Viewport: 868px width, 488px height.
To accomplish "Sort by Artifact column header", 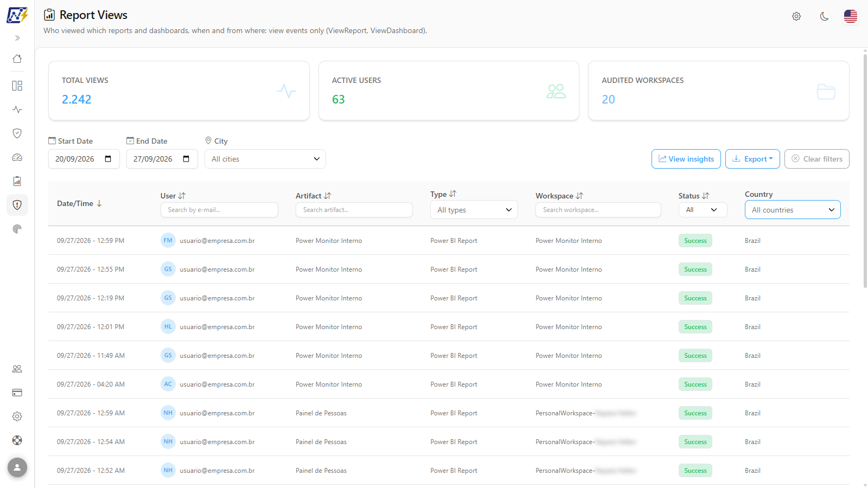I will tap(313, 196).
